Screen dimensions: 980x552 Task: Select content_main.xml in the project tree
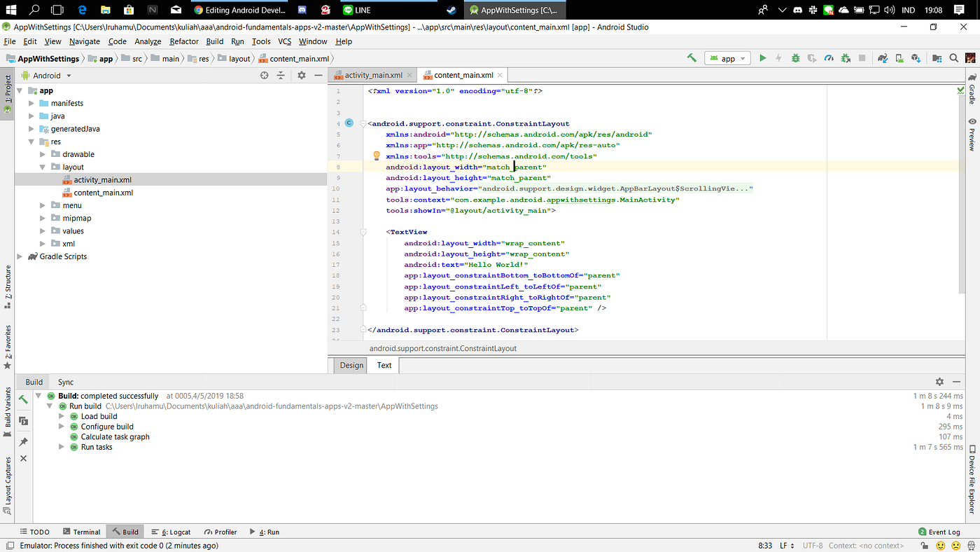click(103, 193)
